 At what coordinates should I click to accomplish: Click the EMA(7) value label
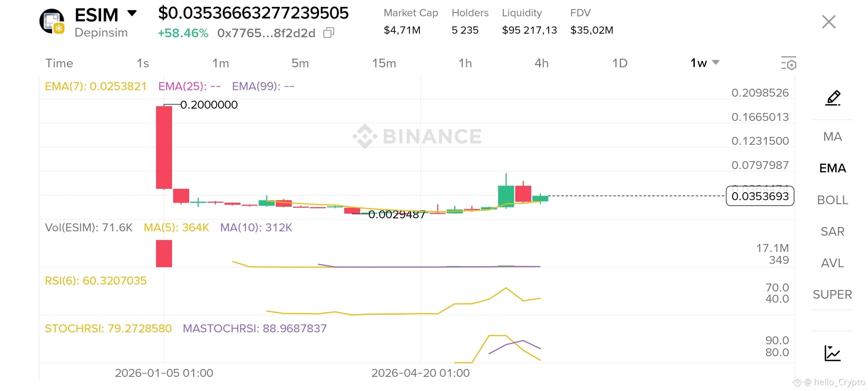point(96,87)
